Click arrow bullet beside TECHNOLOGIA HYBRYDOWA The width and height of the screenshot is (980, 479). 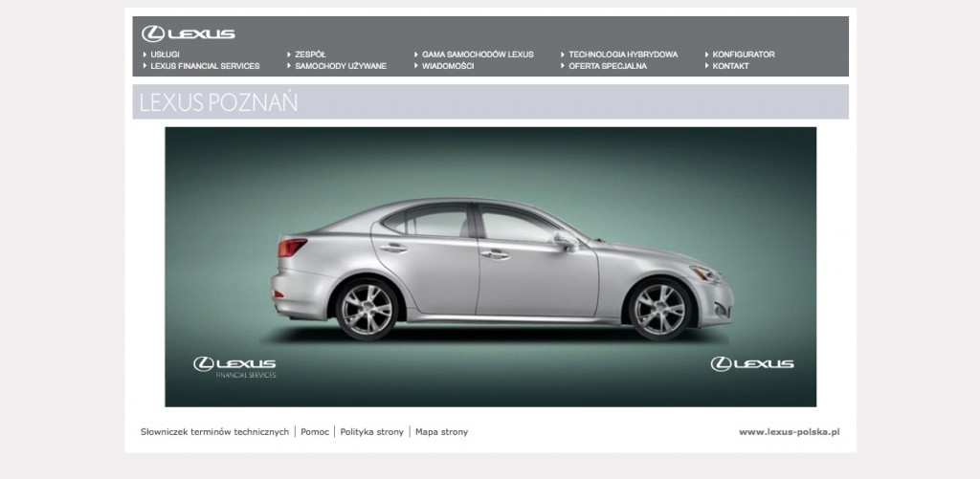(x=563, y=54)
